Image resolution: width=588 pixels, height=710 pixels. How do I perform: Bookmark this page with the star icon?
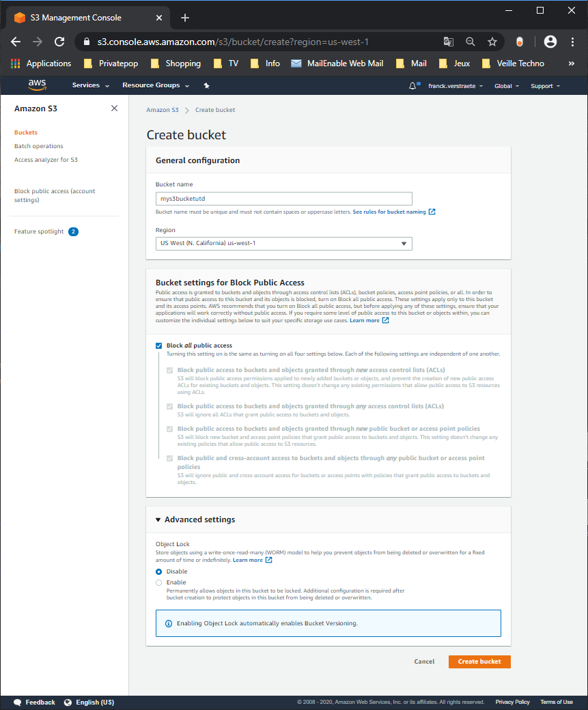pyautogui.click(x=492, y=42)
